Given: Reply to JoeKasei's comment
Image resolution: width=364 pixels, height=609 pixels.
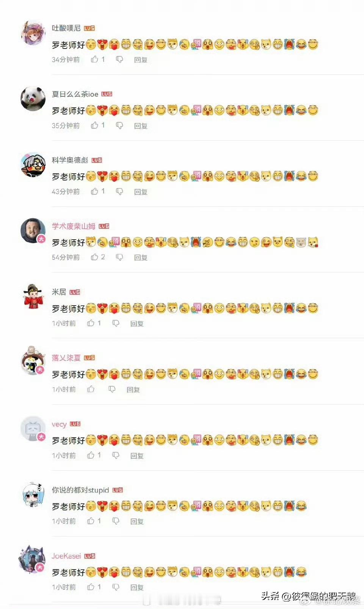Looking at the screenshot, I should click(137, 587).
